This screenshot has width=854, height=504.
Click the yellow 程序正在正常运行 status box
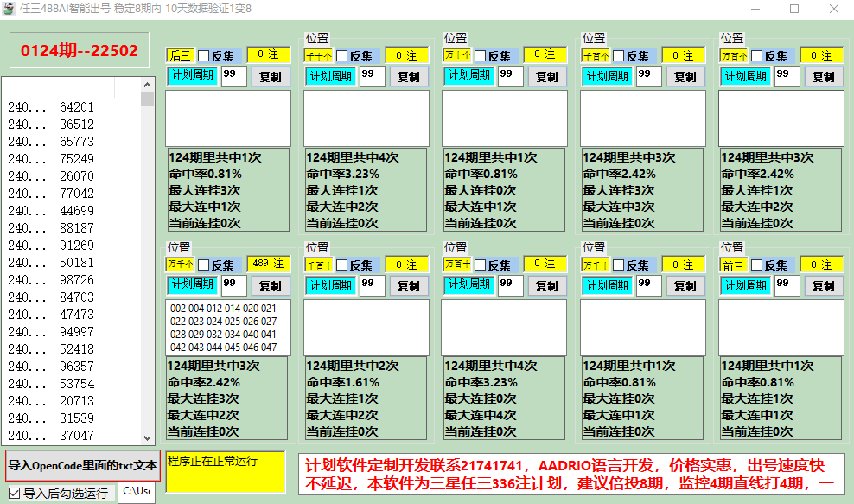226,472
